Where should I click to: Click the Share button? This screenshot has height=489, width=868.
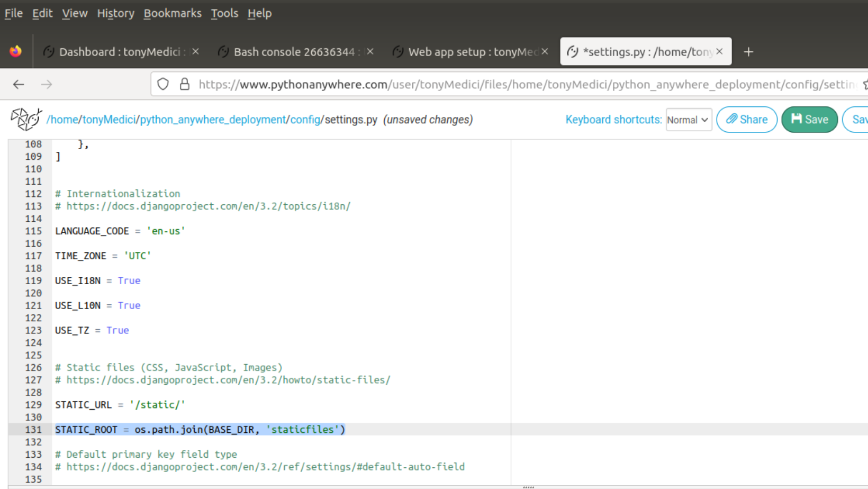(x=747, y=120)
